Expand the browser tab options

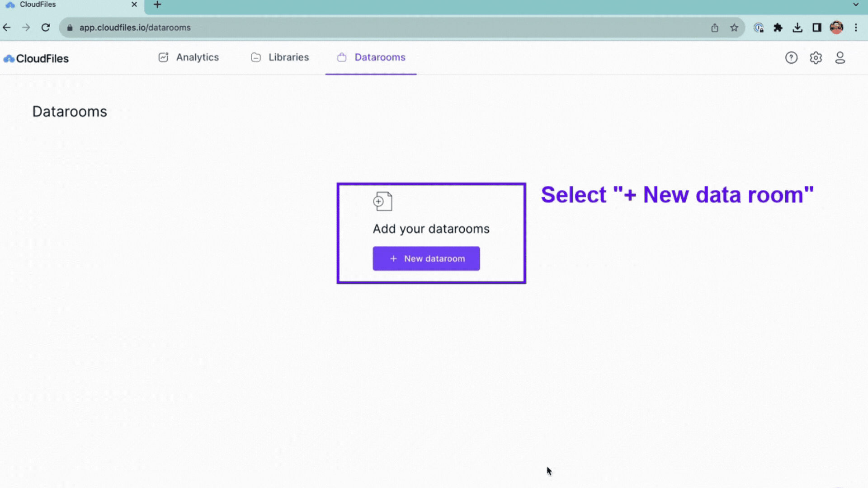pos(856,5)
